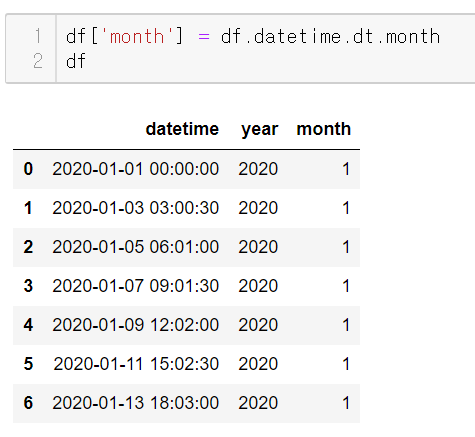Click month value 1 in row 0
The width and height of the screenshot is (475, 437).
346,169
